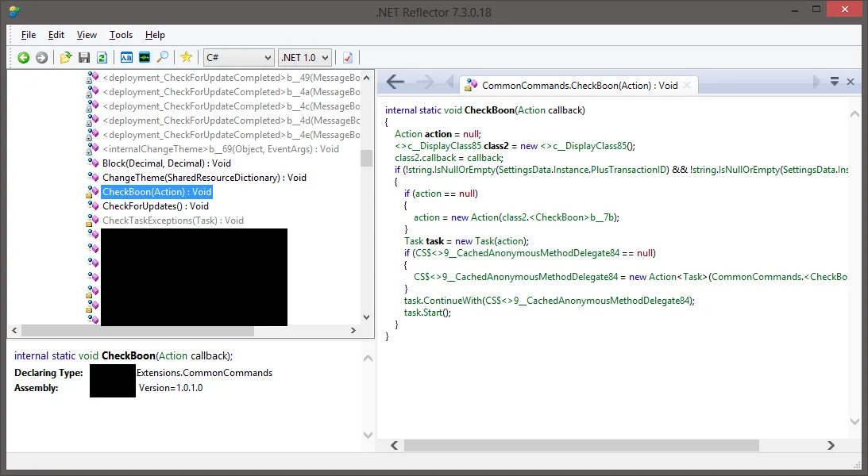868x476 pixels.
Task: Open the .NET 1.0 framework version dropdown
Action: coord(304,57)
